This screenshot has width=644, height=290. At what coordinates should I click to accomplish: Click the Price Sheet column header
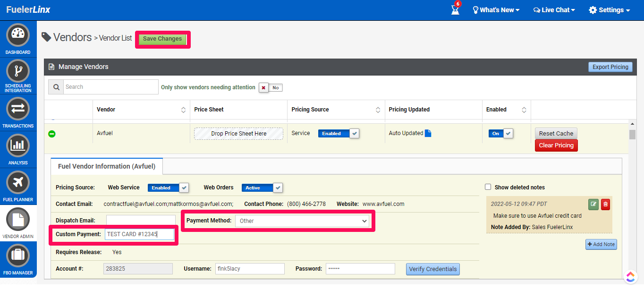[x=209, y=110]
